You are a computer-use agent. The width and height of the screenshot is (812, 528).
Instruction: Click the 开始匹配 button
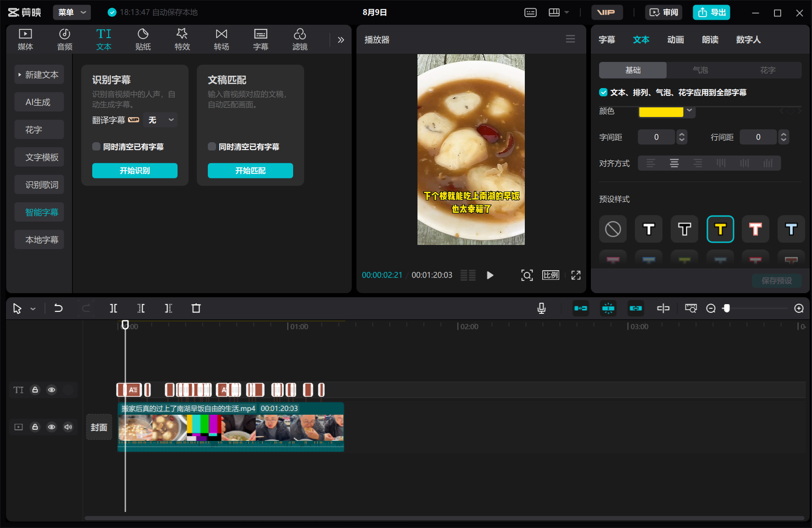coord(250,171)
